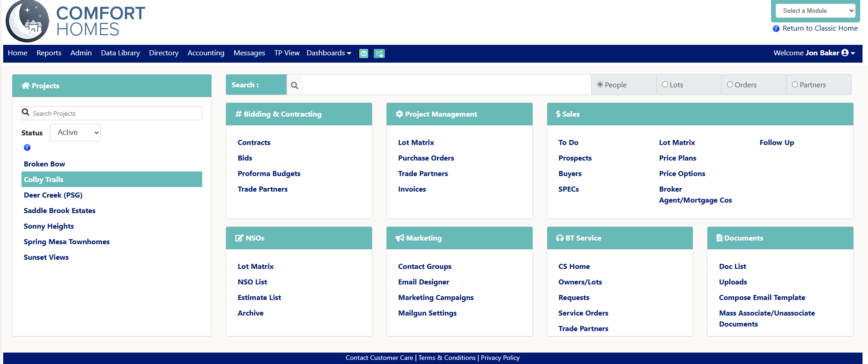The width and height of the screenshot is (868, 364).
Task: Click the magnifier icon beside main search
Action: tap(295, 86)
